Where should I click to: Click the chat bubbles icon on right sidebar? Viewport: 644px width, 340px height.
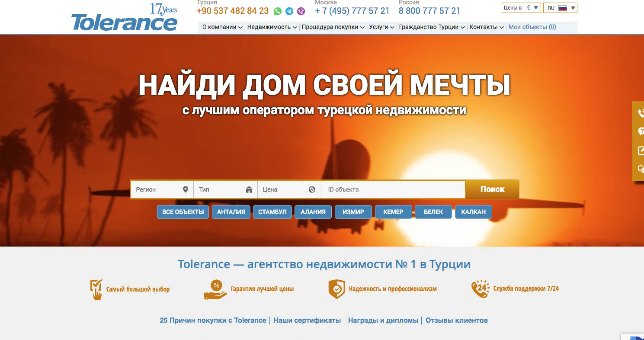(x=641, y=169)
